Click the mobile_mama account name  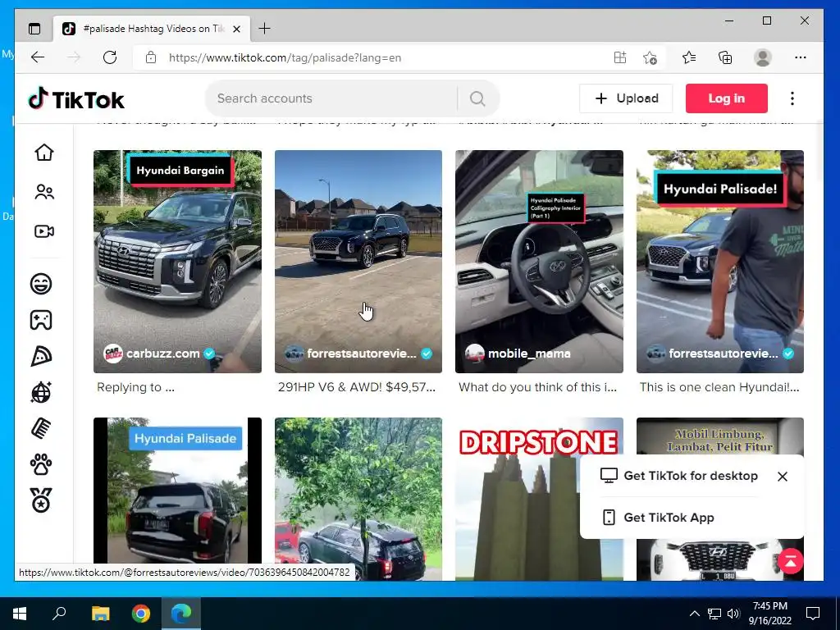(529, 354)
